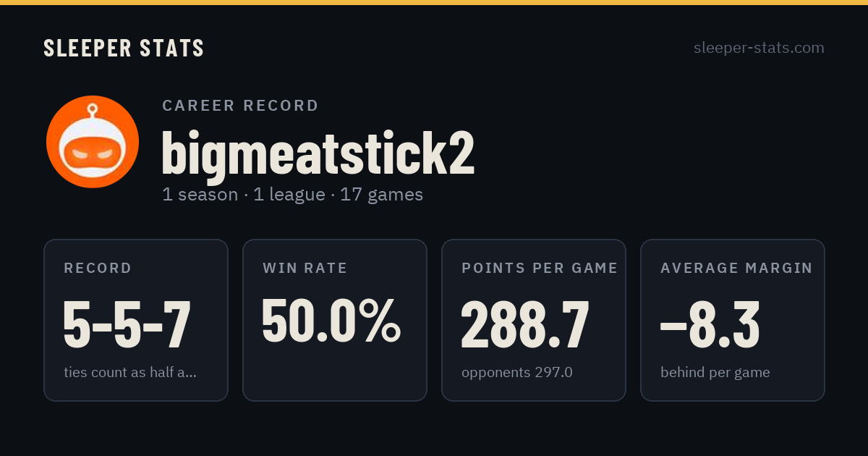Screen dimensions: 868x456
Task: Open the sleeper-stats.com link
Action: point(759,48)
